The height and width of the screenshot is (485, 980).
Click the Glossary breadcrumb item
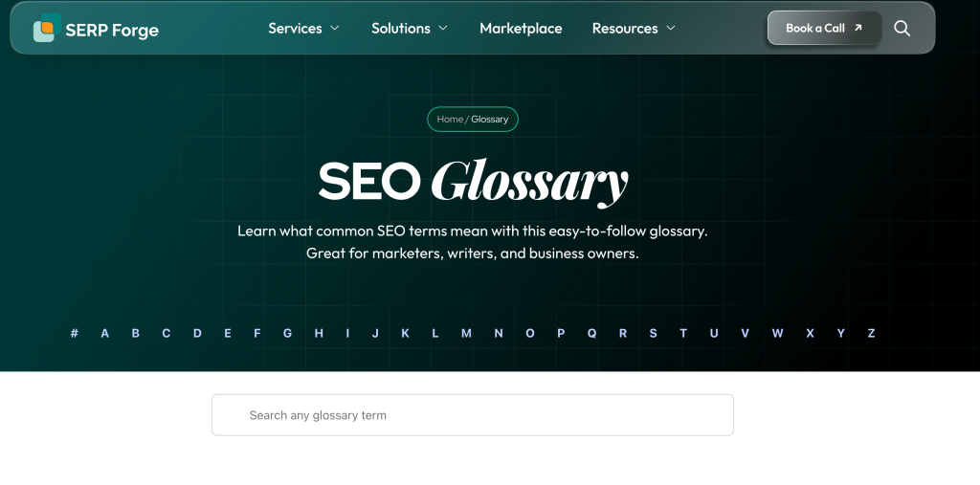click(489, 120)
